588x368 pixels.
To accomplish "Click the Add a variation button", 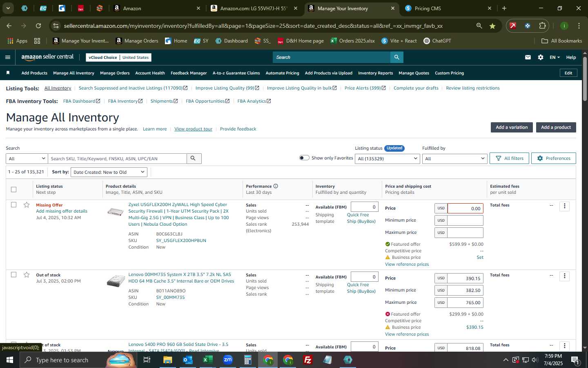I will pyautogui.click(x=512, y=127).
